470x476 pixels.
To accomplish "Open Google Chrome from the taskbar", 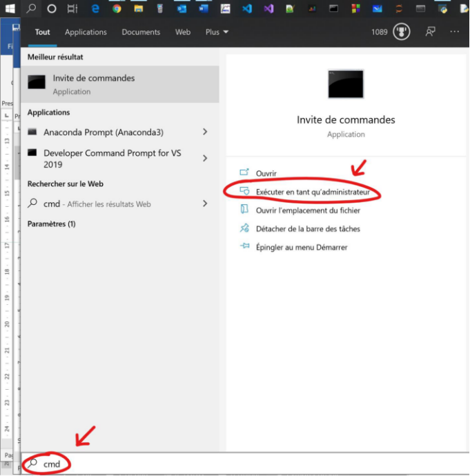I will pyautogui.click(x=117, y=9).
